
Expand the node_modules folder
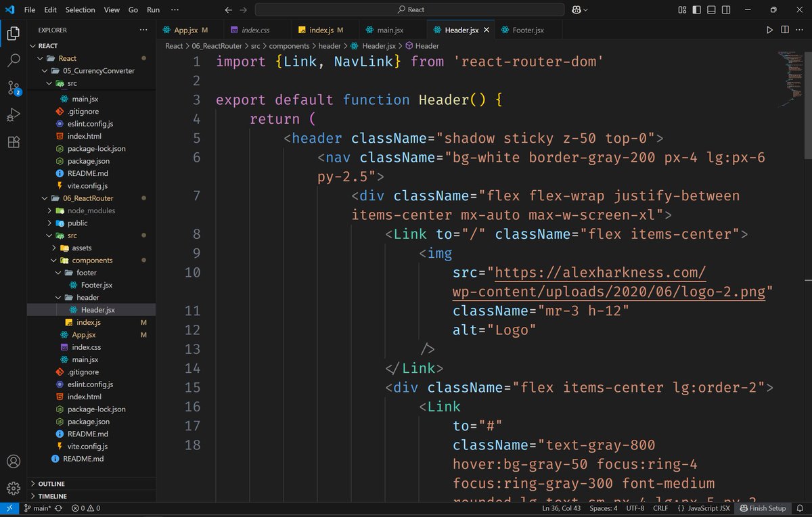91,210
